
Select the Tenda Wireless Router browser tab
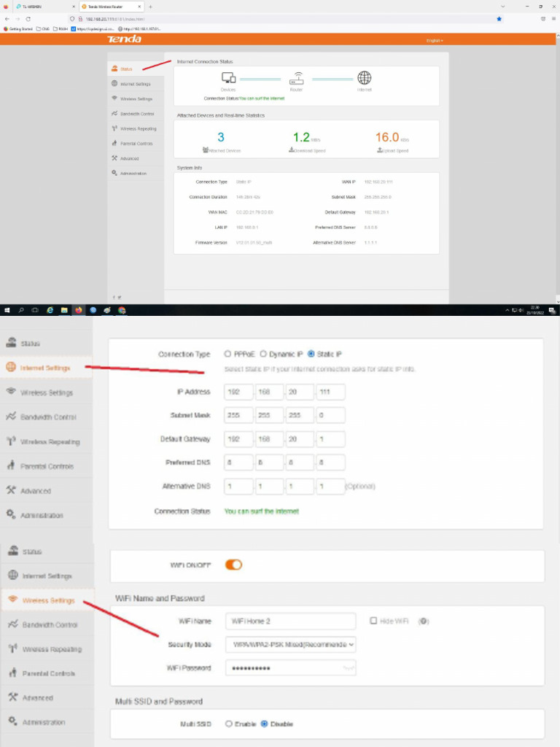click(111, 7)
